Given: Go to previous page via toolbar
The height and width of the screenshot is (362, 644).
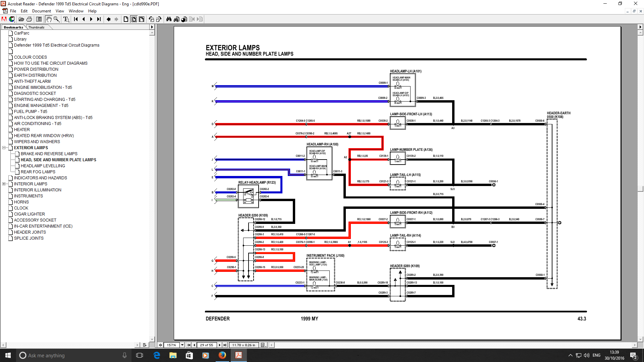Looking at the screenshot, I should click(84, 19).
